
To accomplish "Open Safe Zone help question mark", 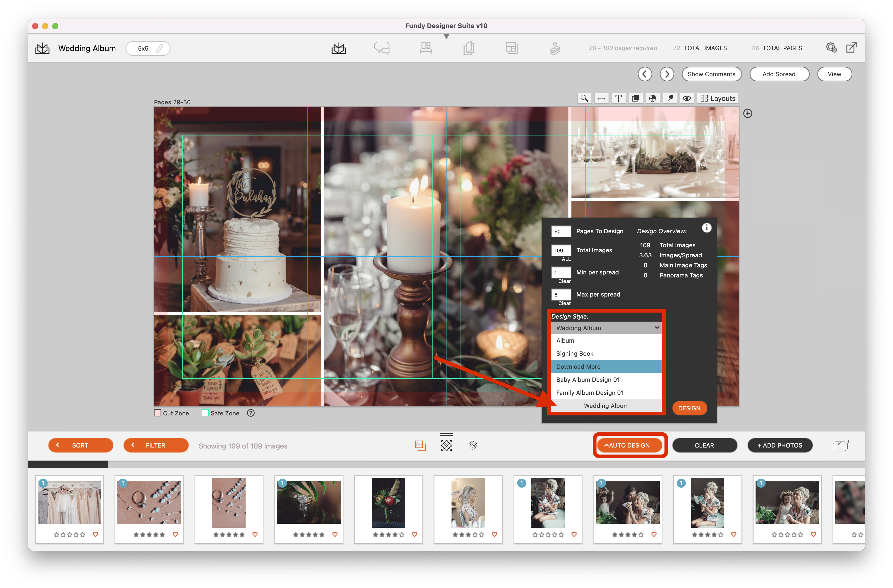I will click(251, 413).
